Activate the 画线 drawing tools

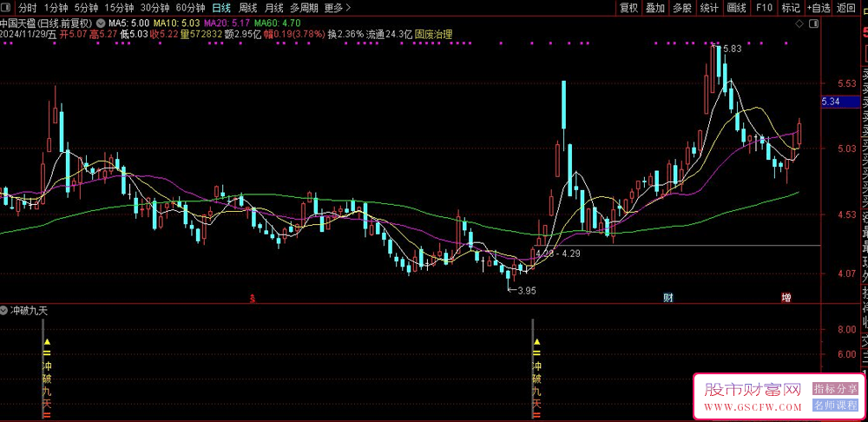click(736, 8)
